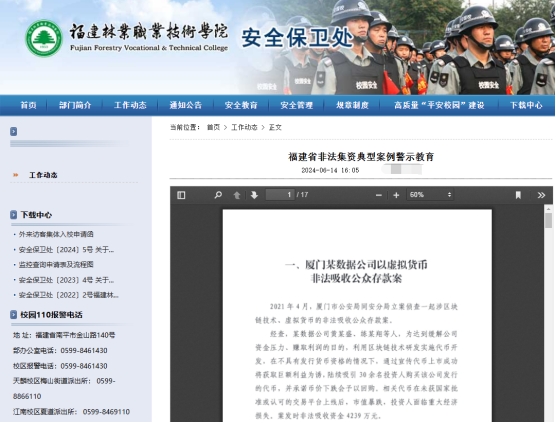Open the PDF find magnifier tool
This screenshot has height=423, width=556.
click(218, 195)
